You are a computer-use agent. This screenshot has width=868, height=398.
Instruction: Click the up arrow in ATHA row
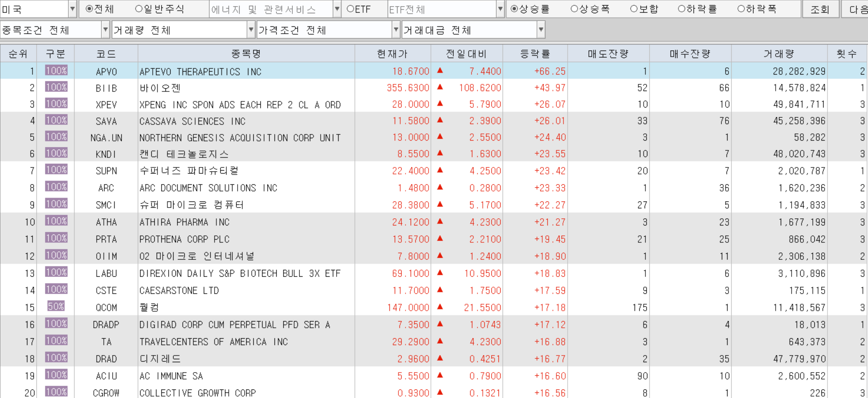click(x=440, y=221)
